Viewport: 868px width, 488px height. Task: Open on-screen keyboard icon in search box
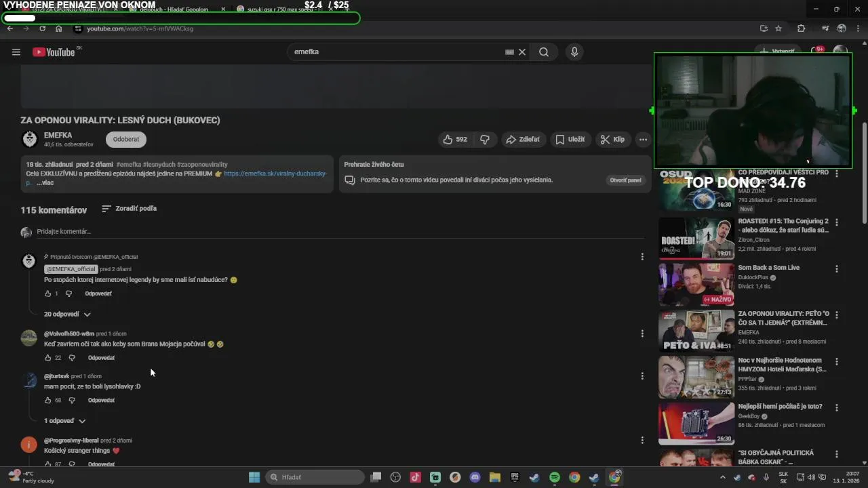coord(509,52)
